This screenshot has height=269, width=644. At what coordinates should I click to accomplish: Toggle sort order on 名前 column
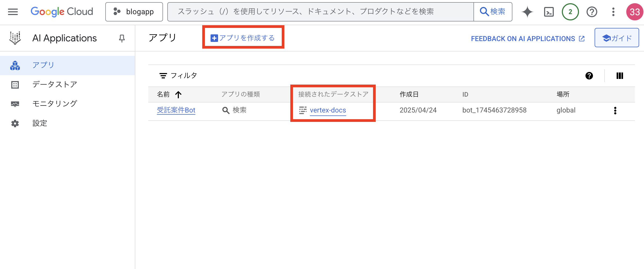(x=179, y=94)
